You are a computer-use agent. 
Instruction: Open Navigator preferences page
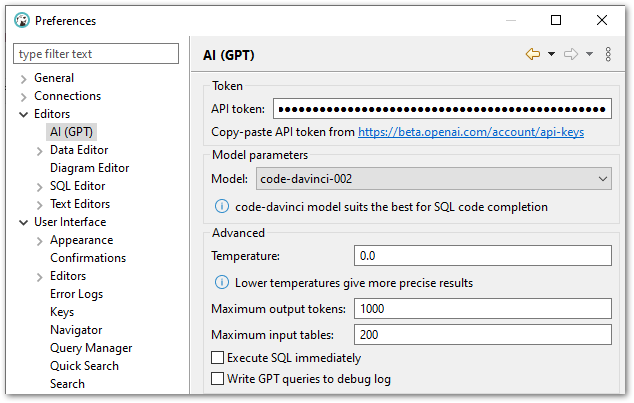click(x=76, y=330)
